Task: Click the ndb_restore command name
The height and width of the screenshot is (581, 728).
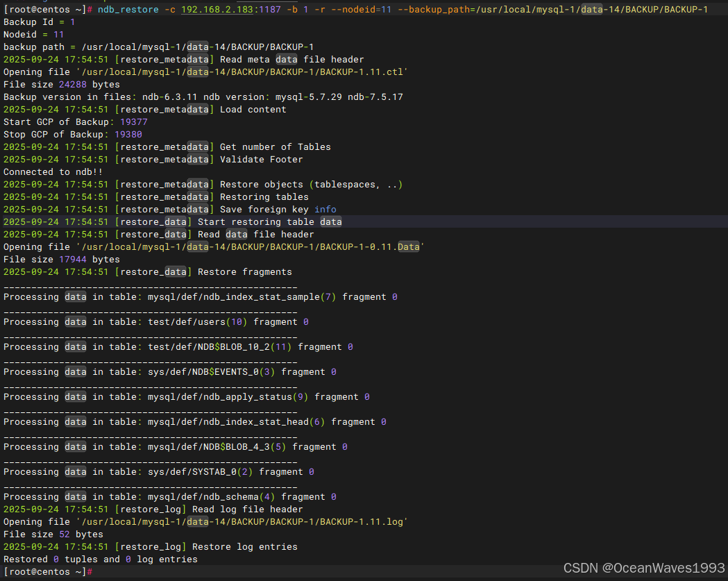Action: pos(128,9)
